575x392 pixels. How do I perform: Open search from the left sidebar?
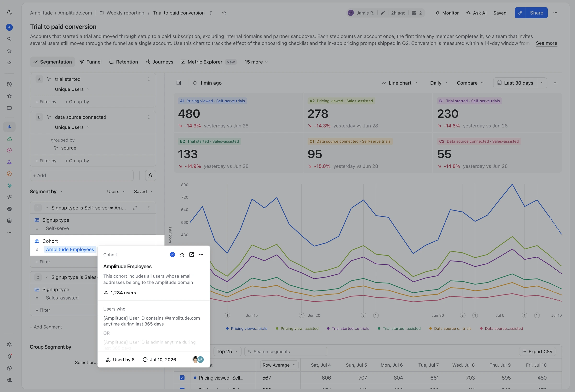[x=9, y=39]
